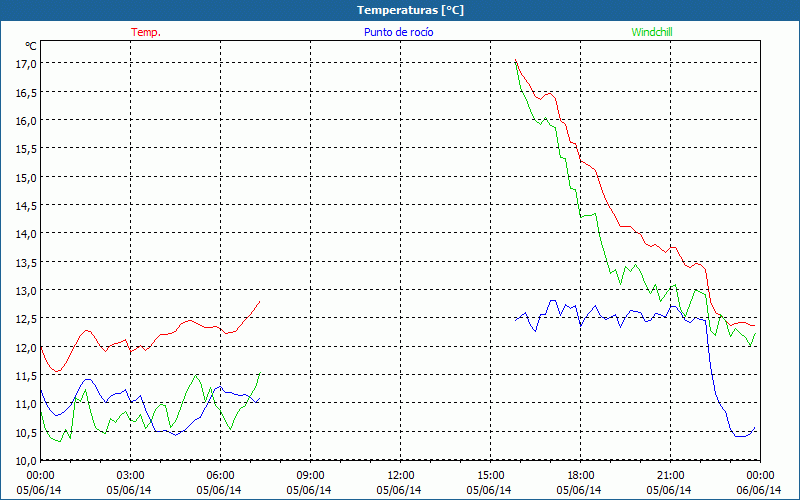Click the 13,0 y-axis value
The image size is (800, 500).
coord(27,290)
